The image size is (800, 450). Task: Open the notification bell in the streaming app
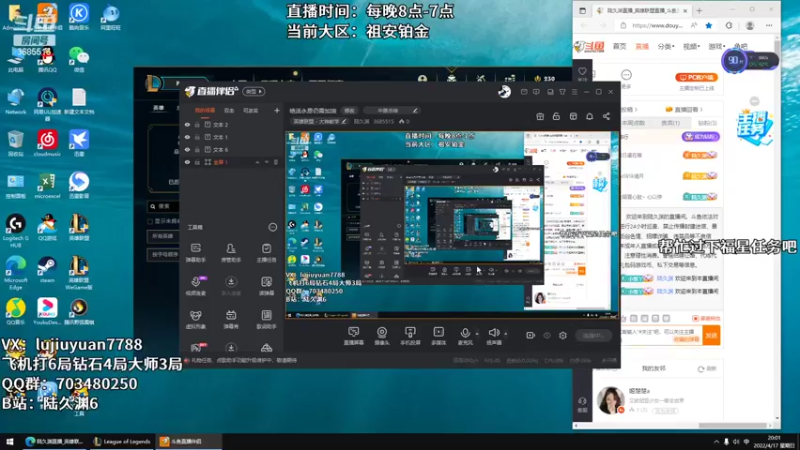click(589, 116)
